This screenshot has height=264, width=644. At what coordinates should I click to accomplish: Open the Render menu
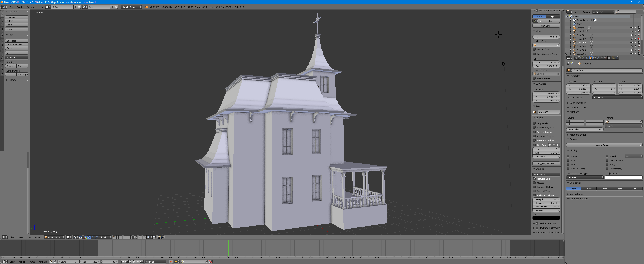click(x=20, y=7)
